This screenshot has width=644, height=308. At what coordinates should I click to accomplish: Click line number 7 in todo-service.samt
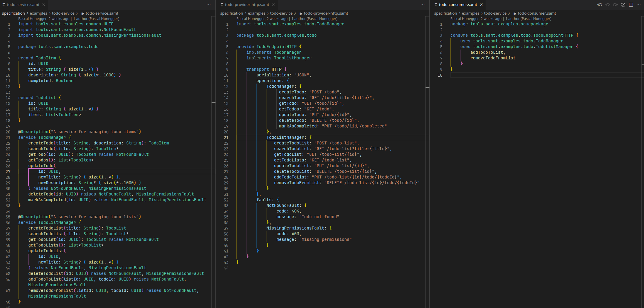9,58
